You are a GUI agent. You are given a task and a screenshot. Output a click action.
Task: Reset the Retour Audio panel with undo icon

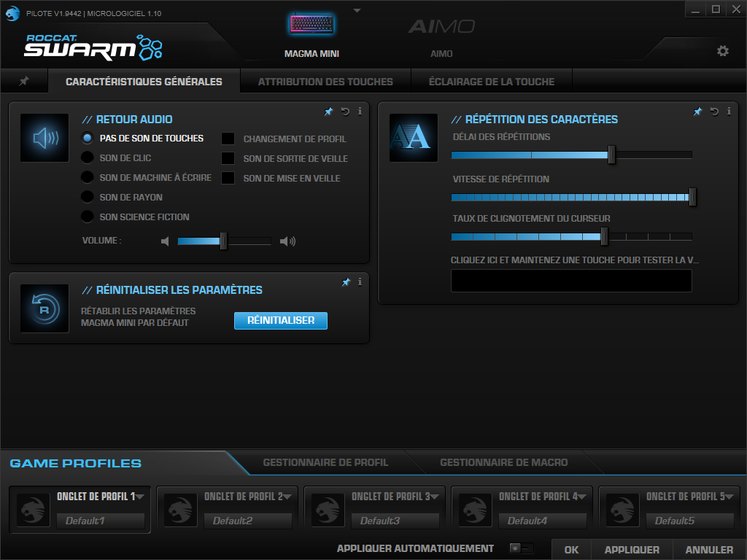coord(345,112)
